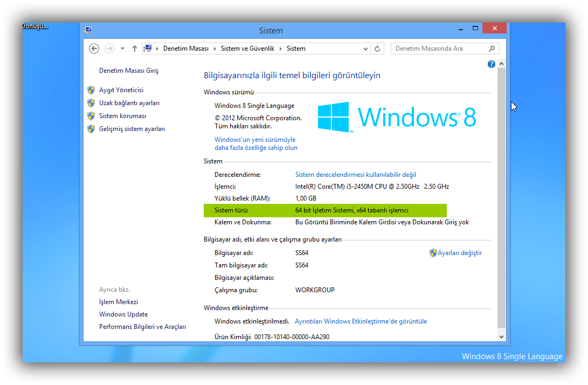Image resolution: width=588 pixels, height=385 pixels.
Task: Open Windows Update from sidebar
Action: [123, 314]
